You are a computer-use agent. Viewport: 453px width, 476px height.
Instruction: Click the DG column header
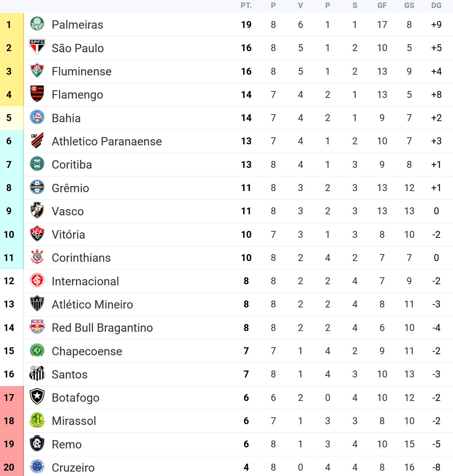pos(436,5)
